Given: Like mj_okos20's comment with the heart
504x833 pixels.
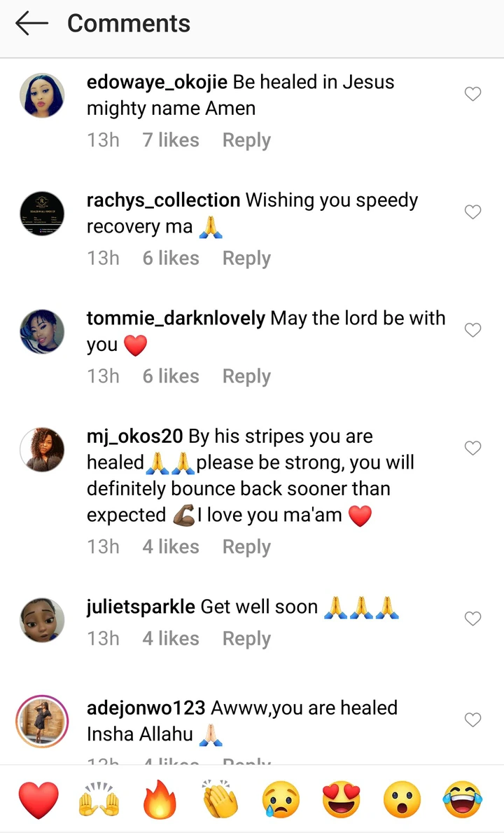Looking at the screenshot, I should [x=472, y=448].
